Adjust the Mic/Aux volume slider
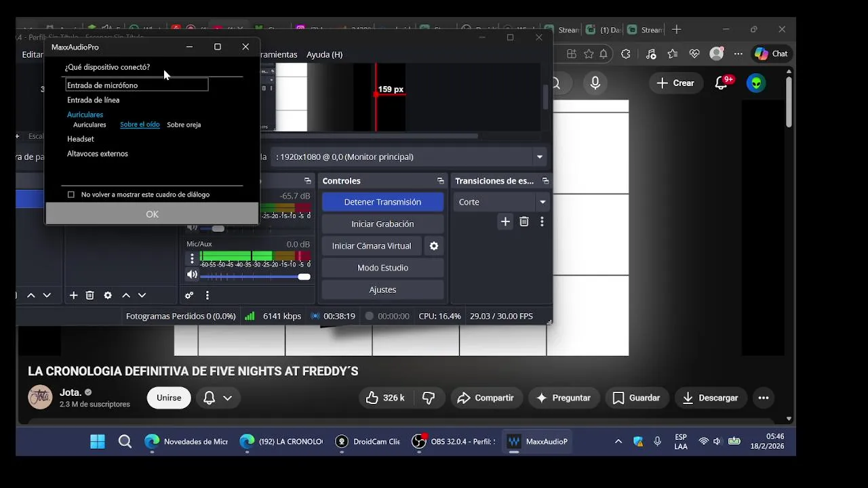868x488 pixels. pos(255,277)
